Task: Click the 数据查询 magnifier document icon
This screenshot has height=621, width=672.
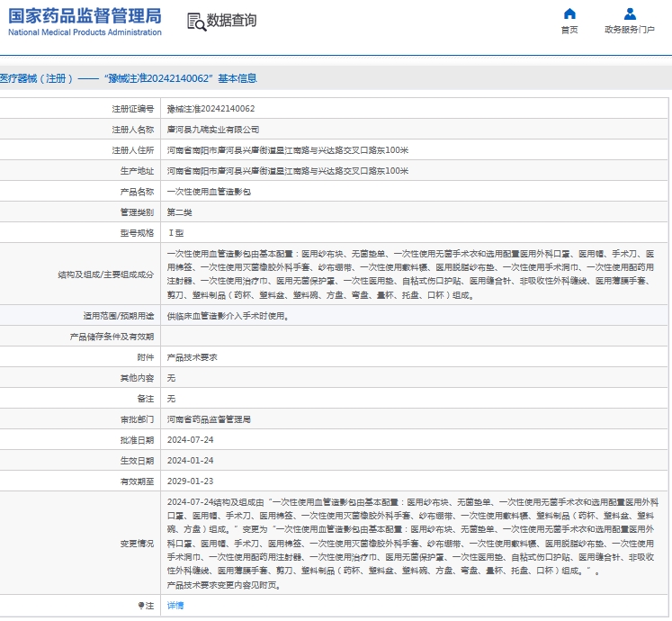Action: click(x=197, y=22)
